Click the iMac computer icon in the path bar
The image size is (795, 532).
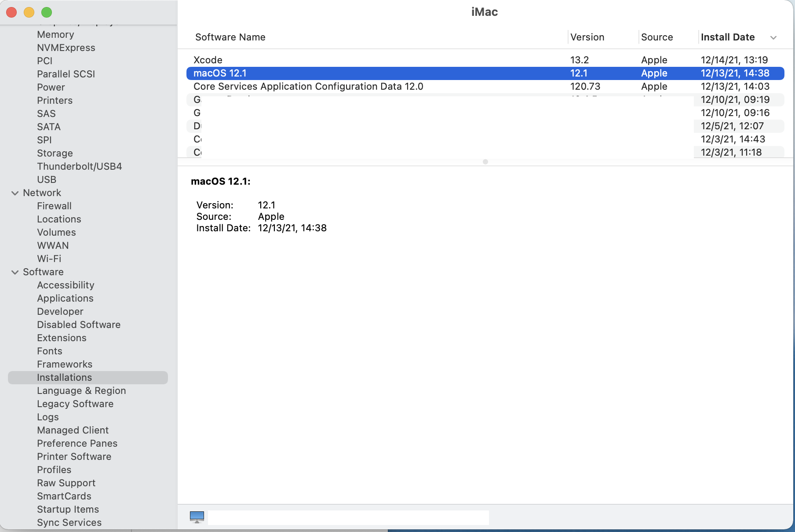point(197,517)
